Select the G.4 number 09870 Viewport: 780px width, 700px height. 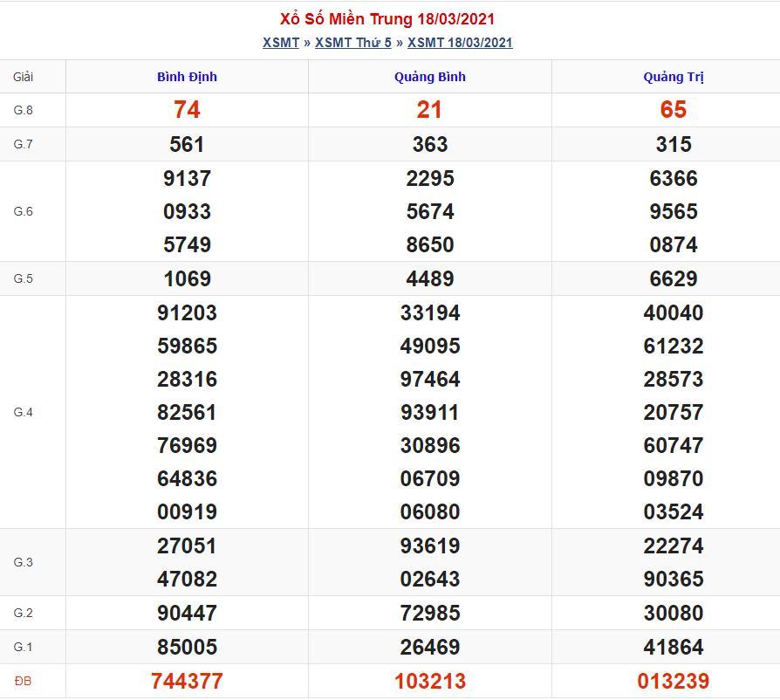click(x=673, y=478)
